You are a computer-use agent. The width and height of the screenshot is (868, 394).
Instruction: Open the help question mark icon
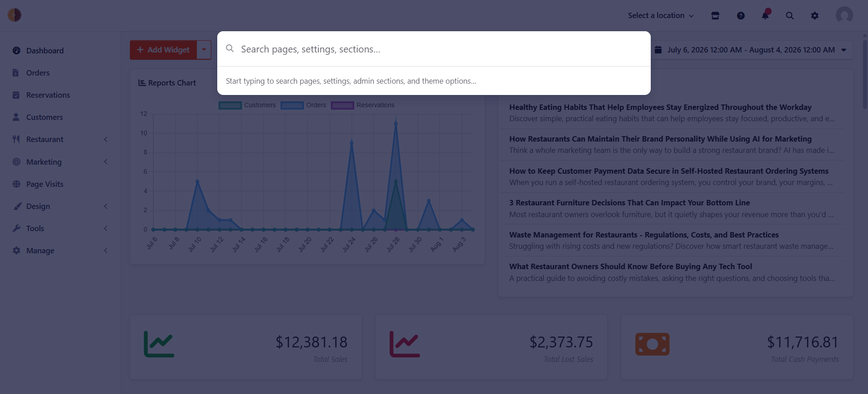click(740, 15)
